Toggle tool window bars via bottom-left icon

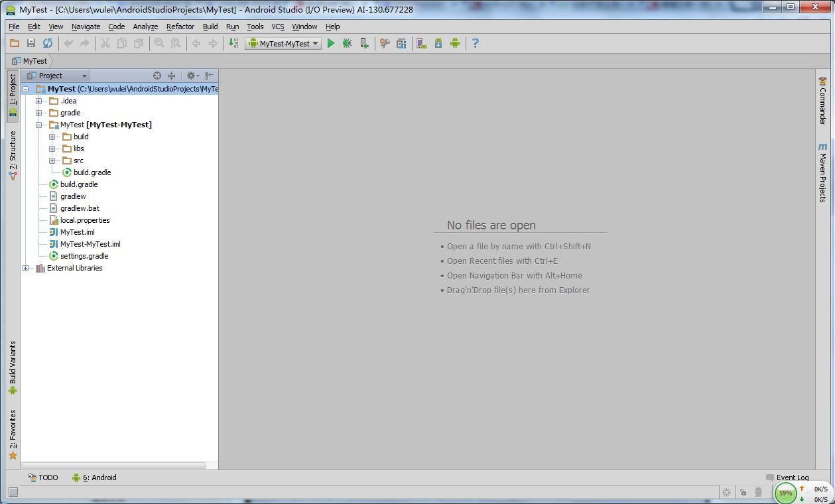click(x=13, y=492)
